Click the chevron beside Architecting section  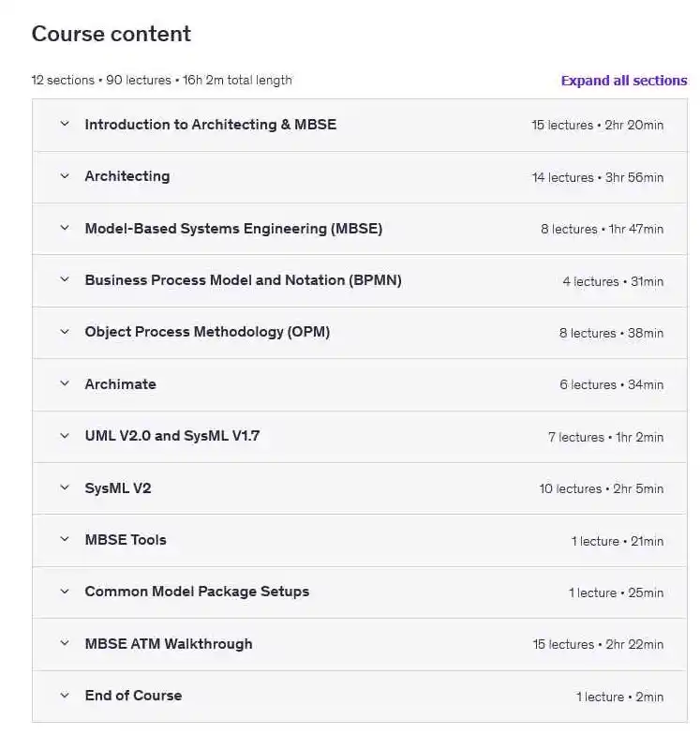(x=65, y=176)
